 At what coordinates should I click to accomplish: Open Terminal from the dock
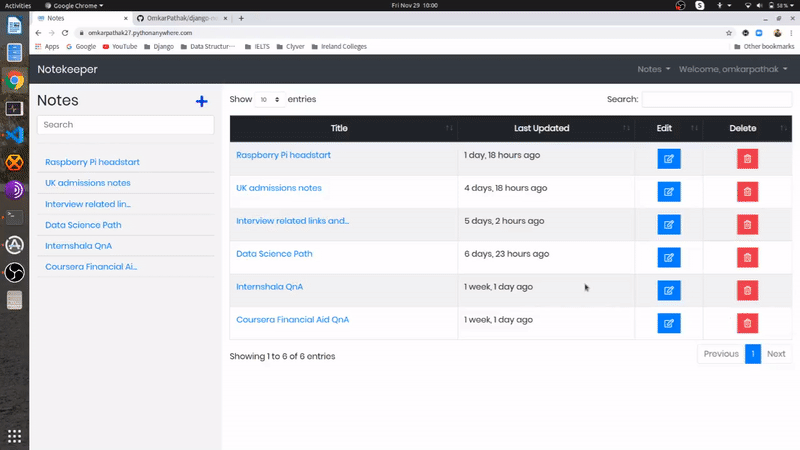point(14,217)
